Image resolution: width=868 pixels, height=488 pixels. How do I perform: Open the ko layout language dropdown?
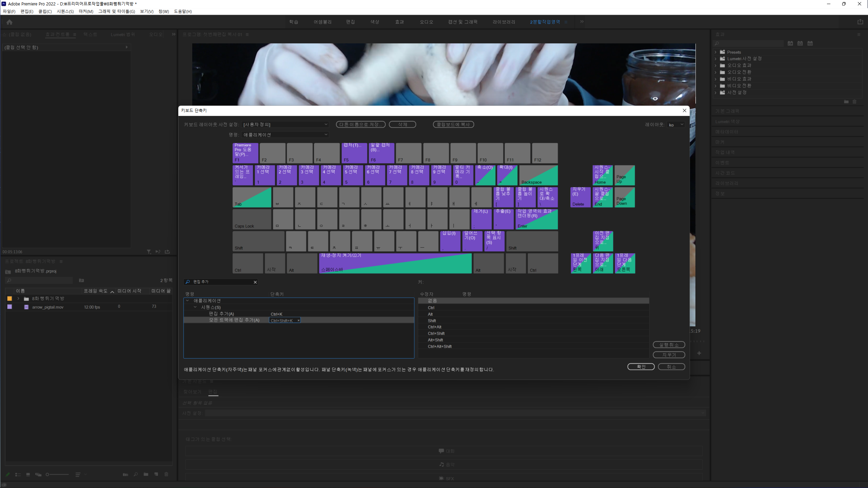click(676, 125)
